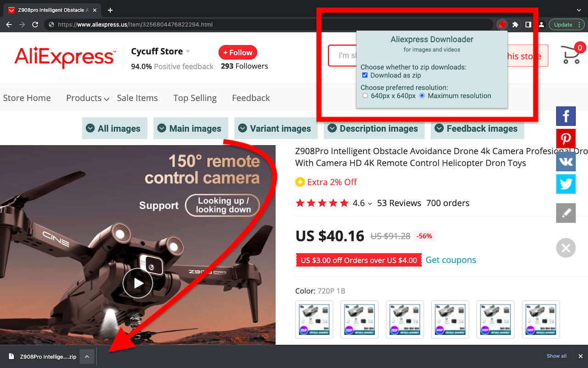Share to VK
588x368 pixels.
[x=566, y=161]
